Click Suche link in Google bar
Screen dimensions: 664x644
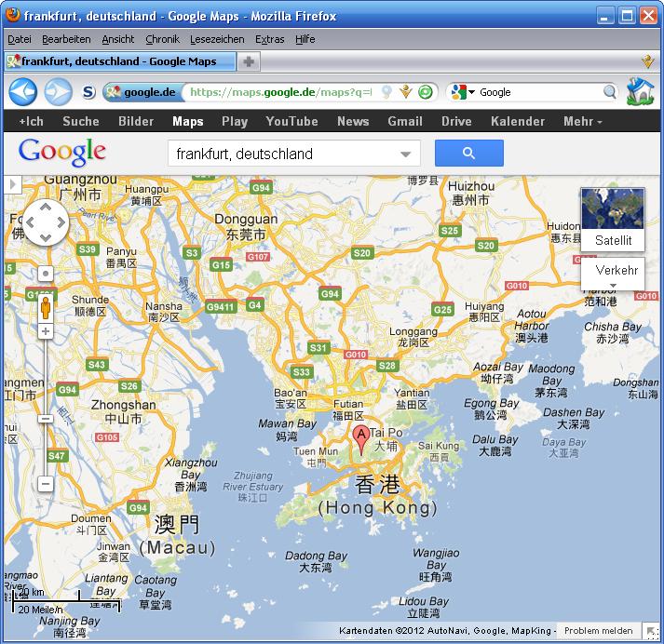click(80, 121)
